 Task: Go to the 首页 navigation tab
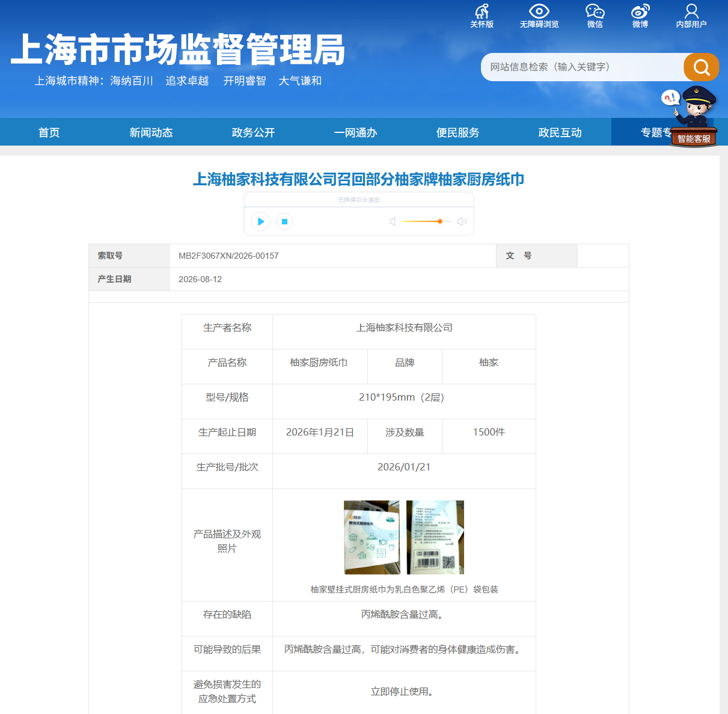click(x=49, y=132)
